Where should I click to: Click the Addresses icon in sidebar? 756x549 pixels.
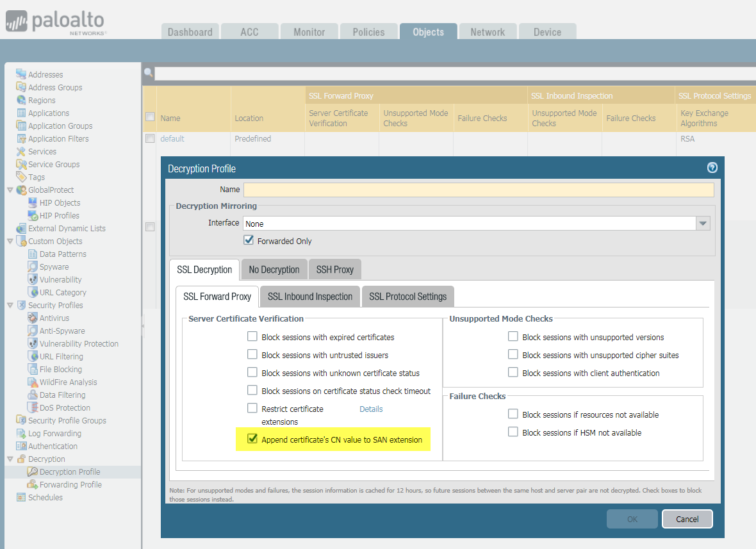(x=21, y=74)
